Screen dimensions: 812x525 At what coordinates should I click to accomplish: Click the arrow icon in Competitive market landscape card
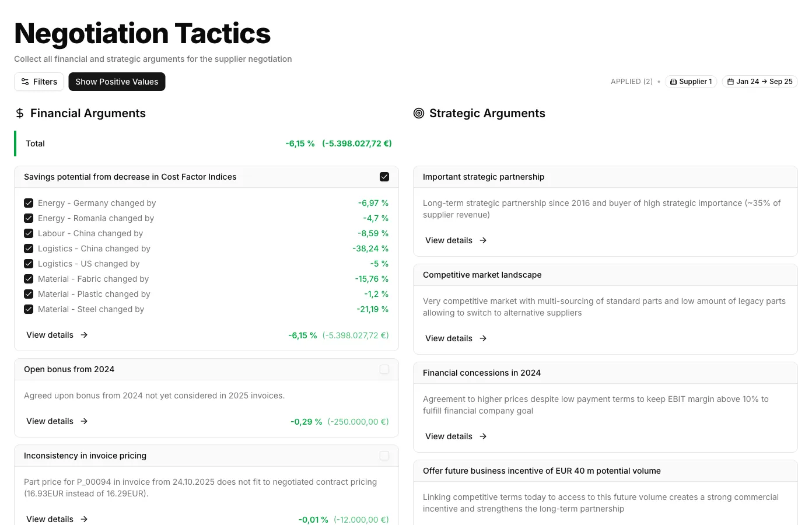[x=483, y=338]
